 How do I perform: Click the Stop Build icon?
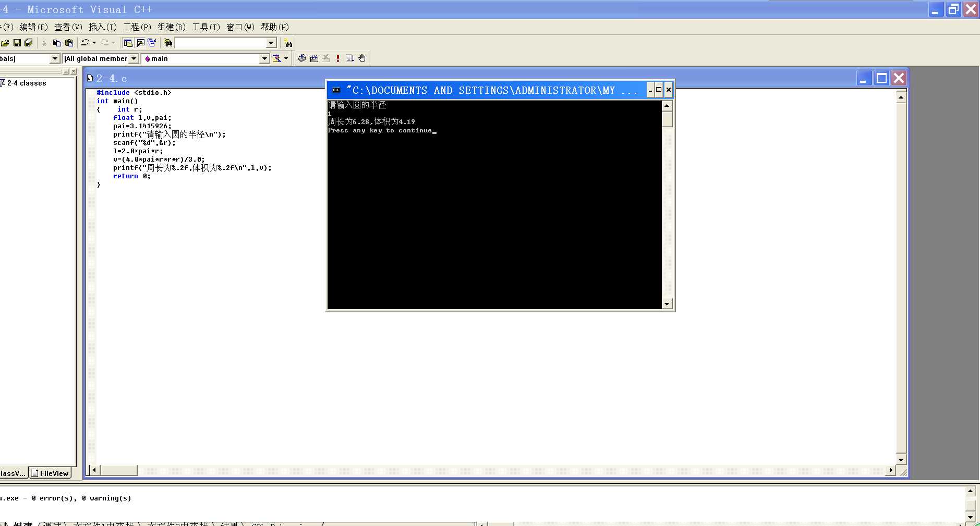coord(326,58)
